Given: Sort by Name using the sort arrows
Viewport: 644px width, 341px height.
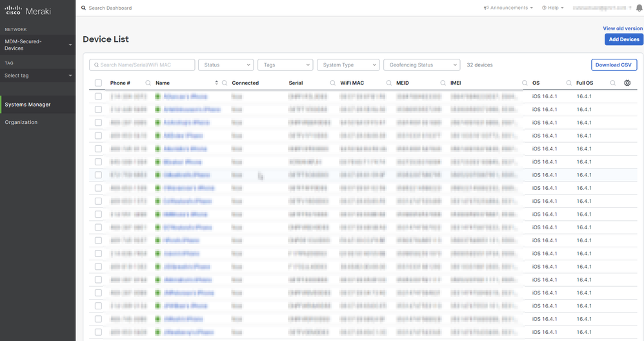Looking at the screenshot, I should [216, 83].
